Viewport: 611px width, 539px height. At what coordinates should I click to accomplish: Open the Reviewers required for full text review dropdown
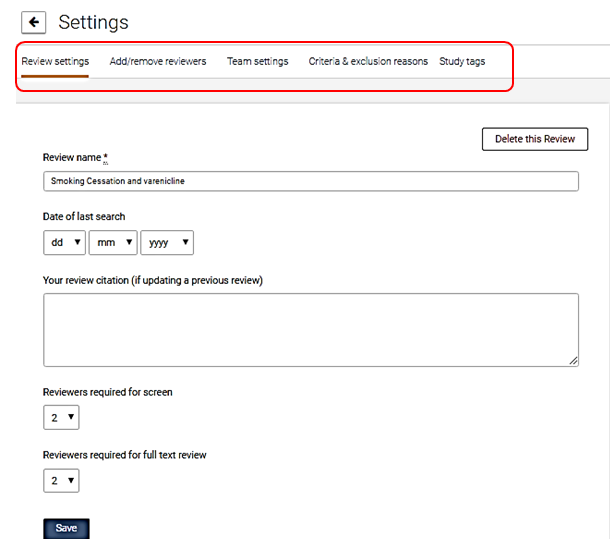(61, 481)
